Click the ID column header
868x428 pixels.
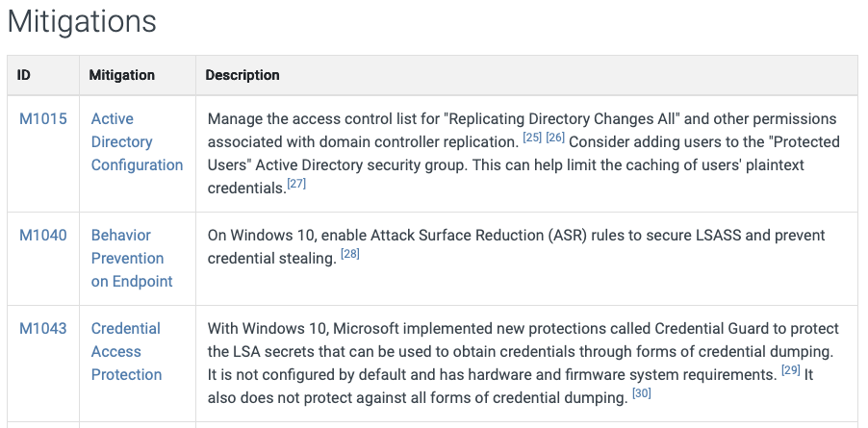[x=24, y=75]
